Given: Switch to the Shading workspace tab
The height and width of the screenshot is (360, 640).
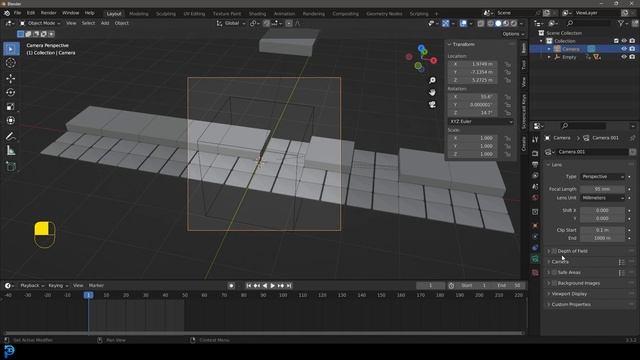Looking at the screenshot, I should pyautogui.click(x=257, y=13).
